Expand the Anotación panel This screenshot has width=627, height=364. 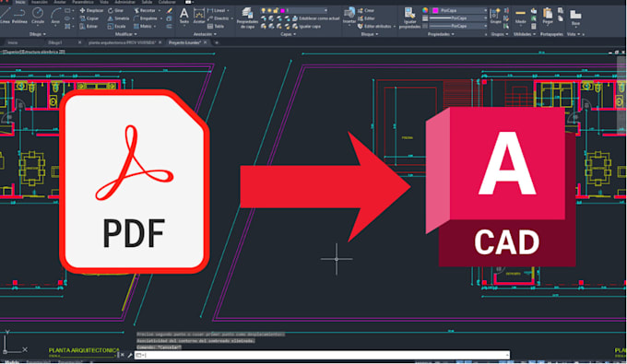click(205, 34)
